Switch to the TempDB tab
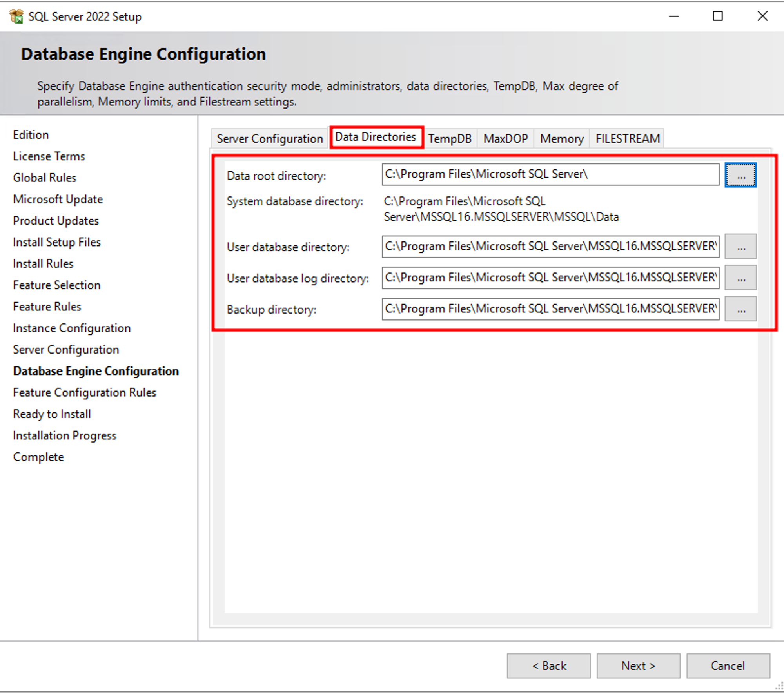Screen dimensions: 784x693 450,139
